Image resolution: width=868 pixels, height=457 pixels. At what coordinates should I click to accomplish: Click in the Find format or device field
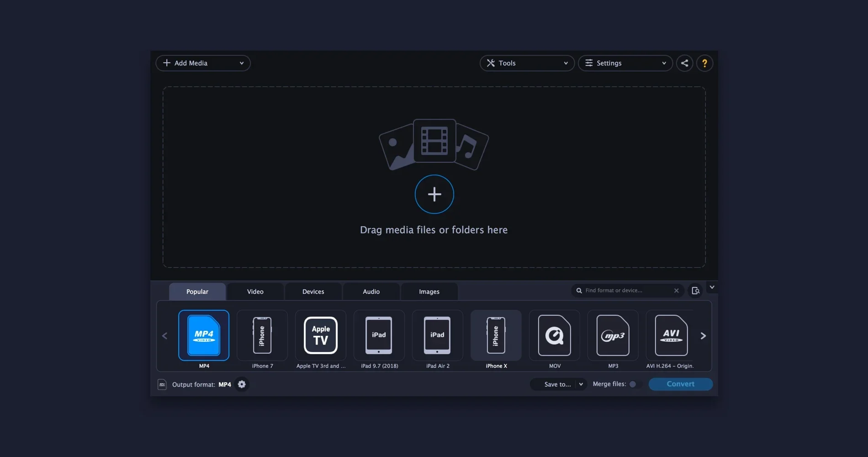626,290
